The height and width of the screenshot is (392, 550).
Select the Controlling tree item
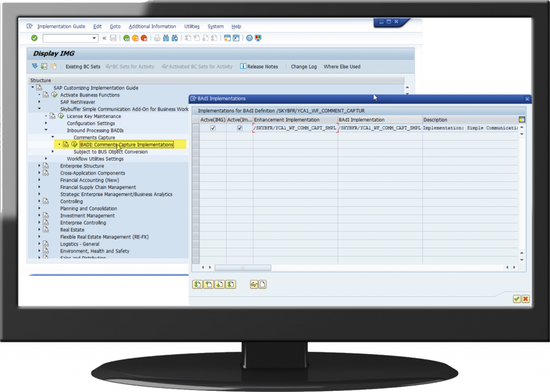click(71, 201)
